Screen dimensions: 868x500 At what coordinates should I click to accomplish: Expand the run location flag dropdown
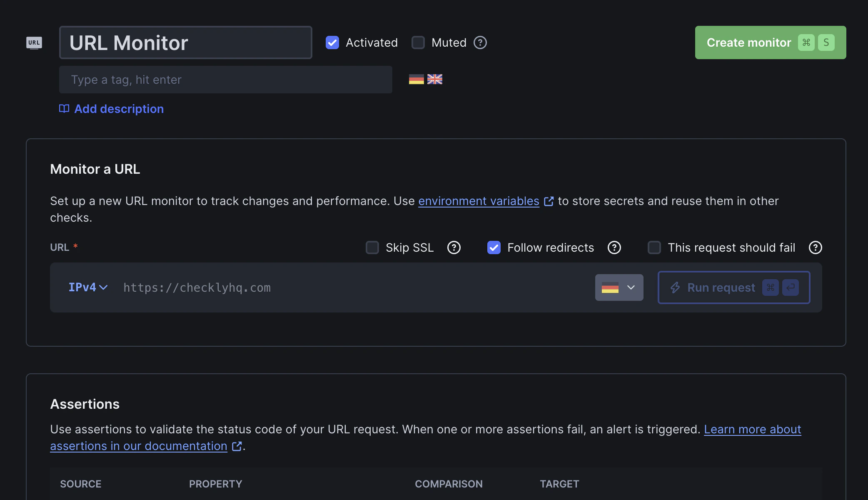[619, 287]
